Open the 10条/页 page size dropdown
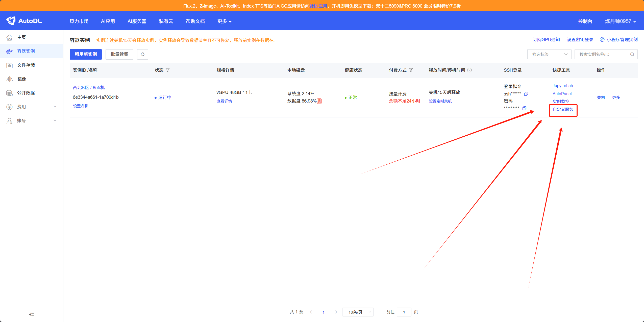 point(358,312)
